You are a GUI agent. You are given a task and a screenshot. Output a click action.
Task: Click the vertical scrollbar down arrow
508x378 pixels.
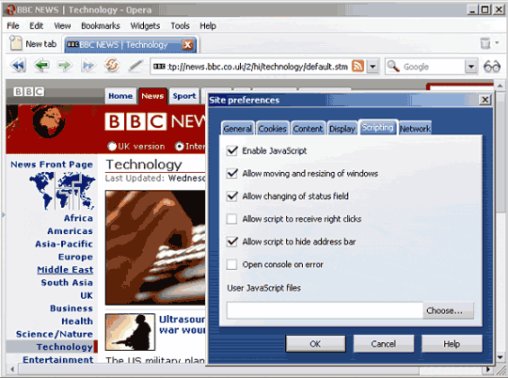(x=499, y=358)
